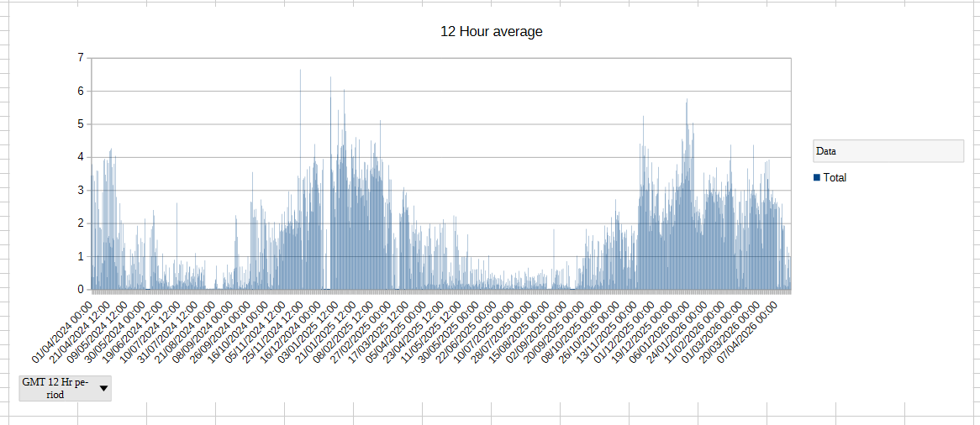Click the y-axis label 2
Screen dimensions: 980x425
[x=81, y=223]
